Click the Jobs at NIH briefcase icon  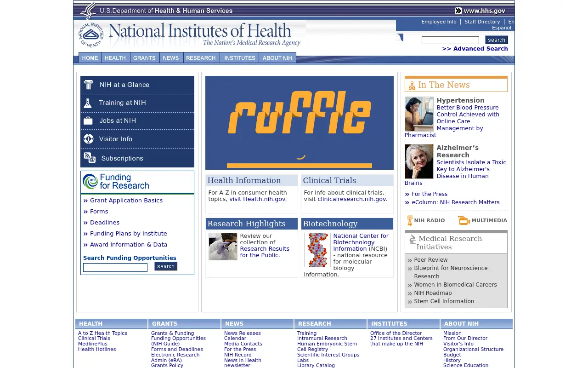pos(88,121)
